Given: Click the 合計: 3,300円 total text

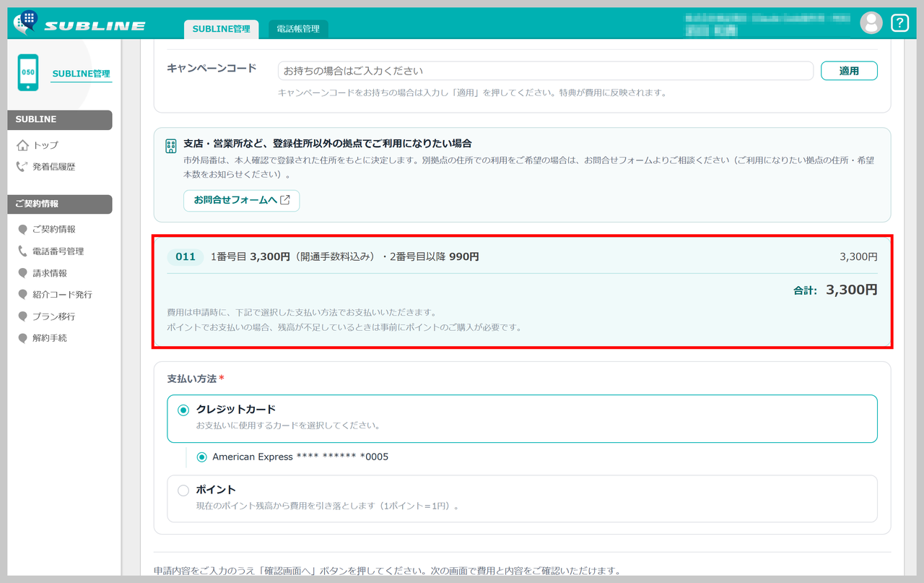Looking at the screenshot, I should pos(835,290).
